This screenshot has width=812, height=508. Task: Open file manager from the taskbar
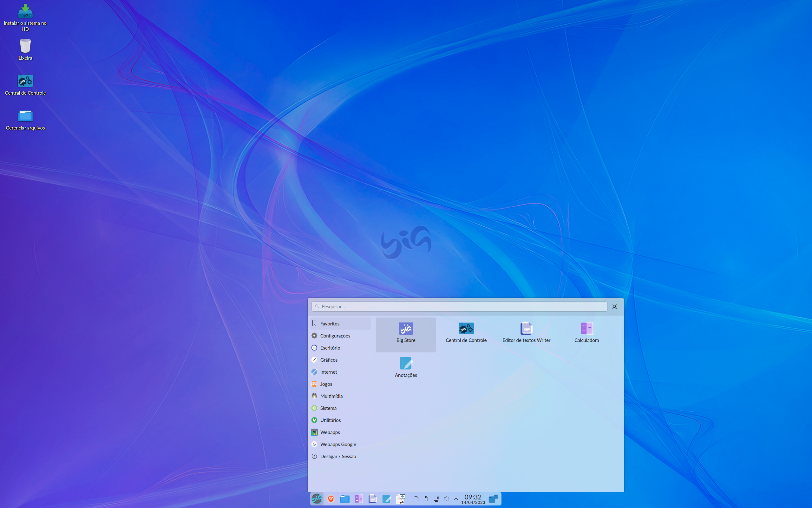(344, 498)
